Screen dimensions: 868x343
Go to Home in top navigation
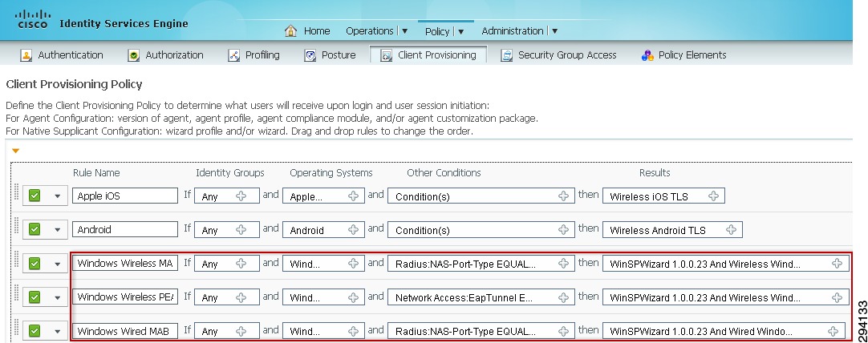(x=317, y=31)
